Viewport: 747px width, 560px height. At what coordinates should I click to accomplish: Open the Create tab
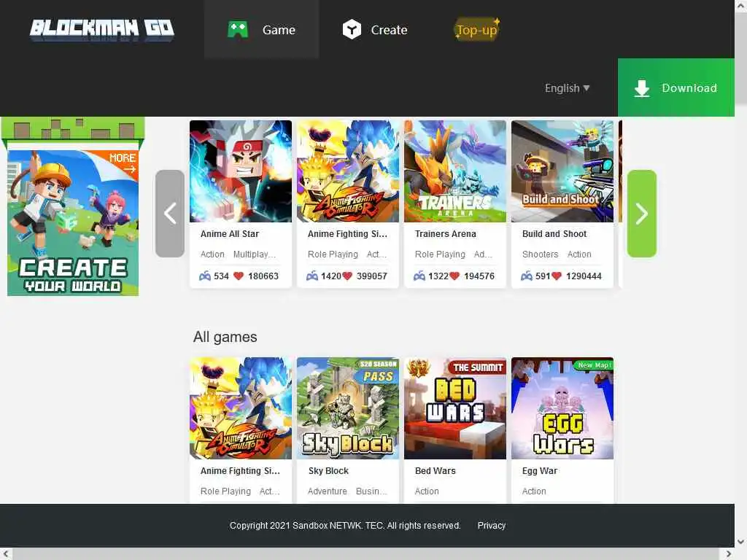(x=375, y=29)
